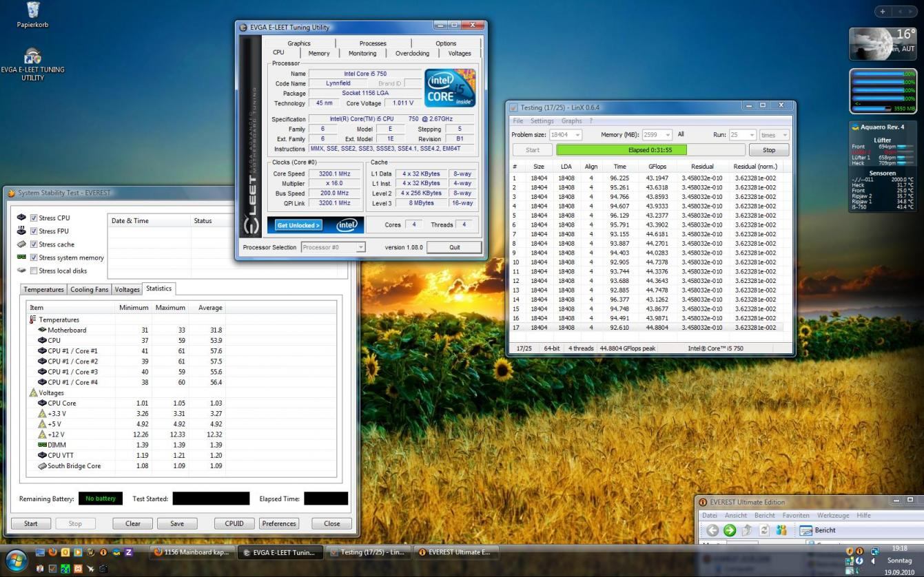Click EVEREST users toolbar icon

[781, 530]
